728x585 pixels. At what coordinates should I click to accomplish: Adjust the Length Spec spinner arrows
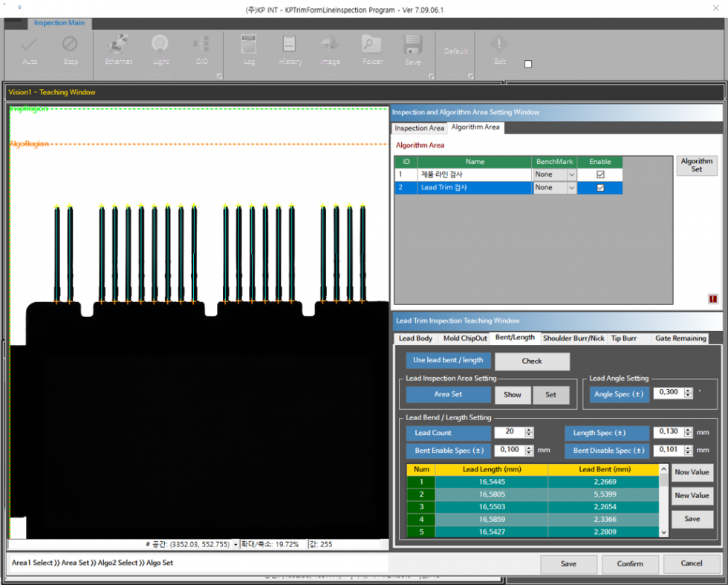(x=688, y=432)
